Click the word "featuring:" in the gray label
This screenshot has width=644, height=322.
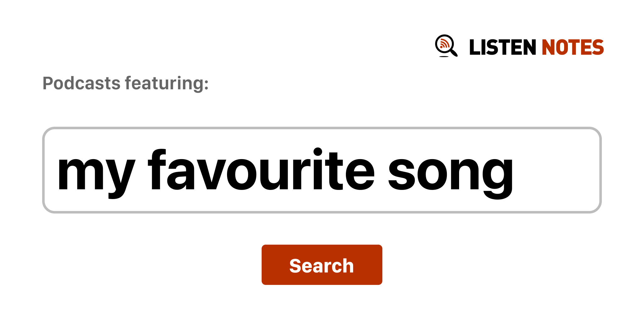167,83
